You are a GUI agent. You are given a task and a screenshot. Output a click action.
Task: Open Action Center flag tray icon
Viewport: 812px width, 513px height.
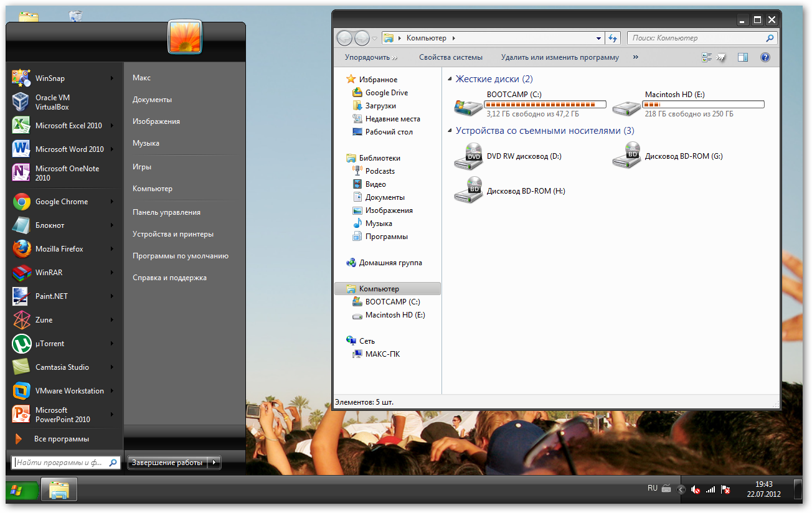[x=725, y=490]
